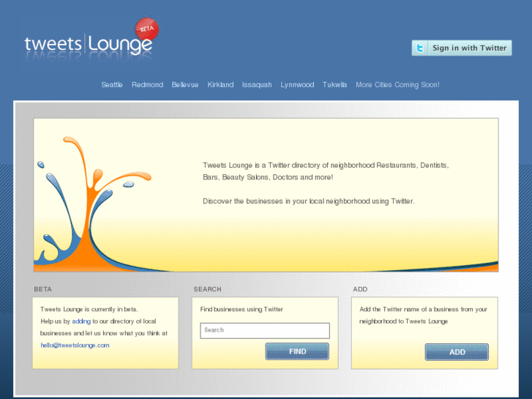Viewport: 532px width, 399px height.
Task: Select Bellevue in the city navigation
Action: click(185, 84)
